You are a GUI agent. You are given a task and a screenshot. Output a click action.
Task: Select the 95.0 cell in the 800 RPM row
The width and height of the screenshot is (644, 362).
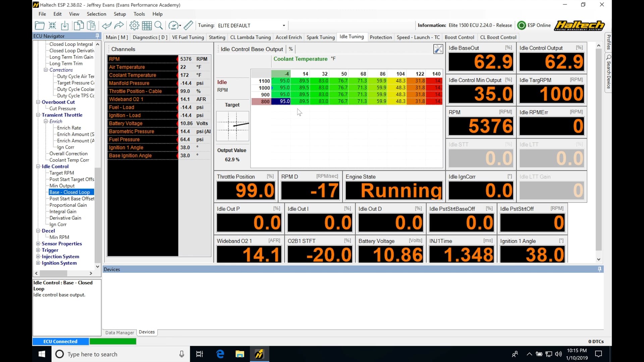coord(281,101)
